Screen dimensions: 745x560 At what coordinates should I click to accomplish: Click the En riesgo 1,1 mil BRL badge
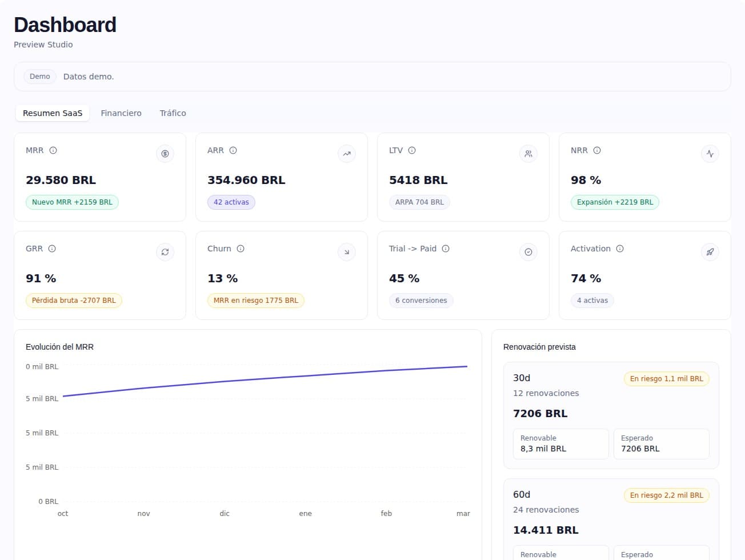tap(667, 379)
